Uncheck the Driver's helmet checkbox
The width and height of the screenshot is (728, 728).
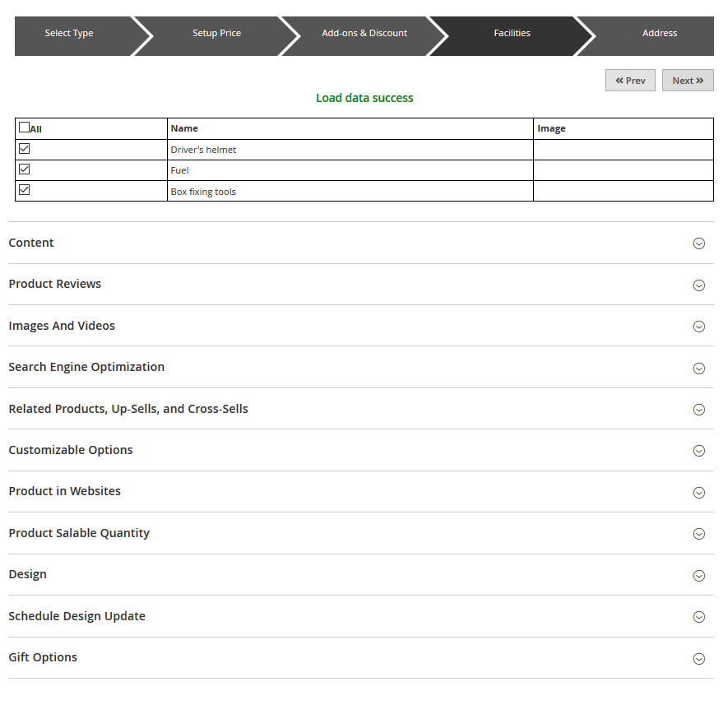[x=25, y=149]
